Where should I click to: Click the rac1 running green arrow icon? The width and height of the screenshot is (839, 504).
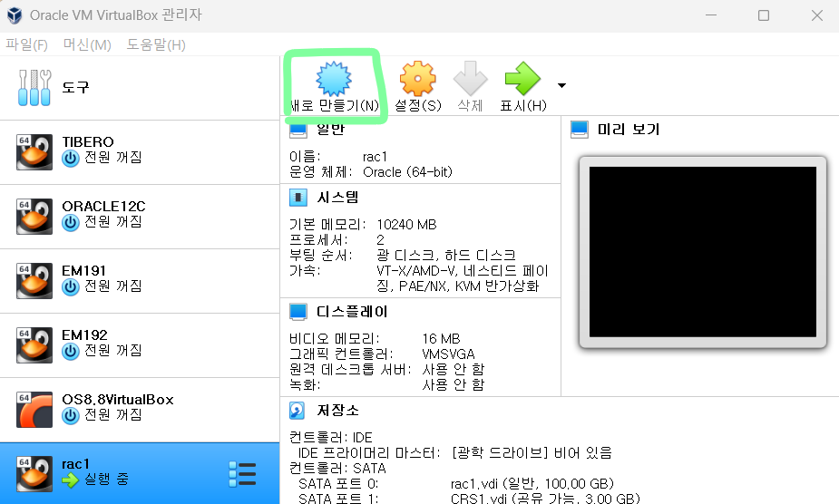tap(70, 480)
